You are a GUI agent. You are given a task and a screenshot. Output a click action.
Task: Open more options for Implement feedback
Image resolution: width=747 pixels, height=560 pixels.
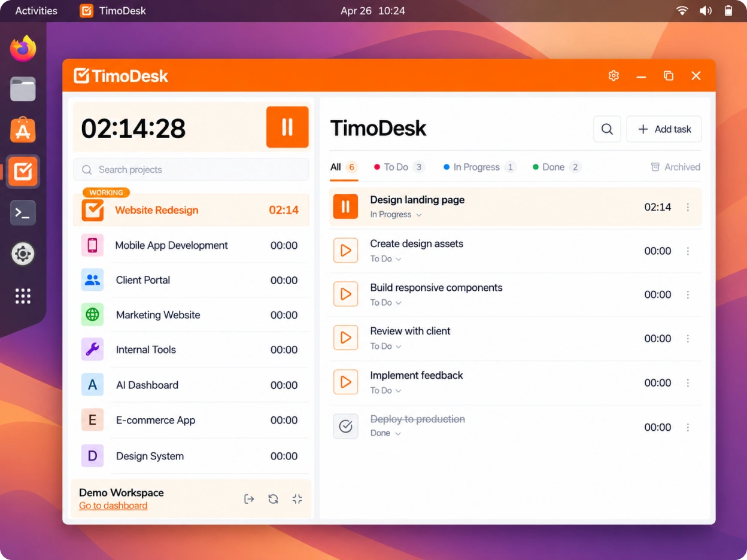click(688, 383)
